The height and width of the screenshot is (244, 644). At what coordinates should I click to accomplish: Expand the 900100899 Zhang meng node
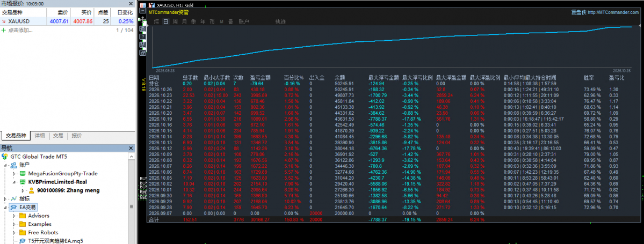tap(24, 190)
